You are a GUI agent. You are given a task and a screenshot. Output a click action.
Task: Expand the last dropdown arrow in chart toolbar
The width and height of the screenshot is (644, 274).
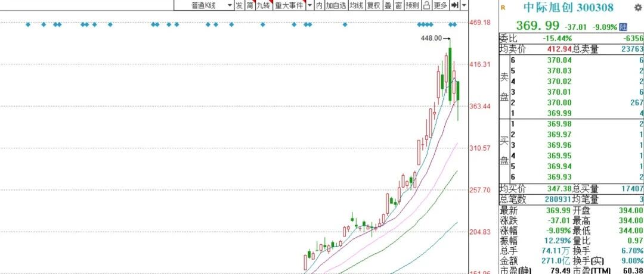464,5
